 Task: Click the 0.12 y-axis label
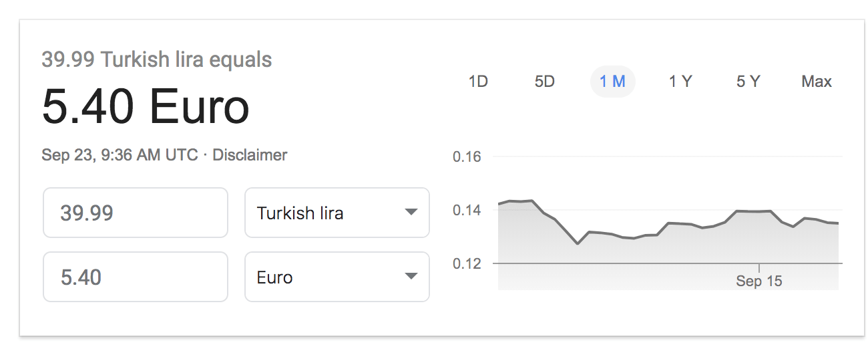click(x=467, y=263)
